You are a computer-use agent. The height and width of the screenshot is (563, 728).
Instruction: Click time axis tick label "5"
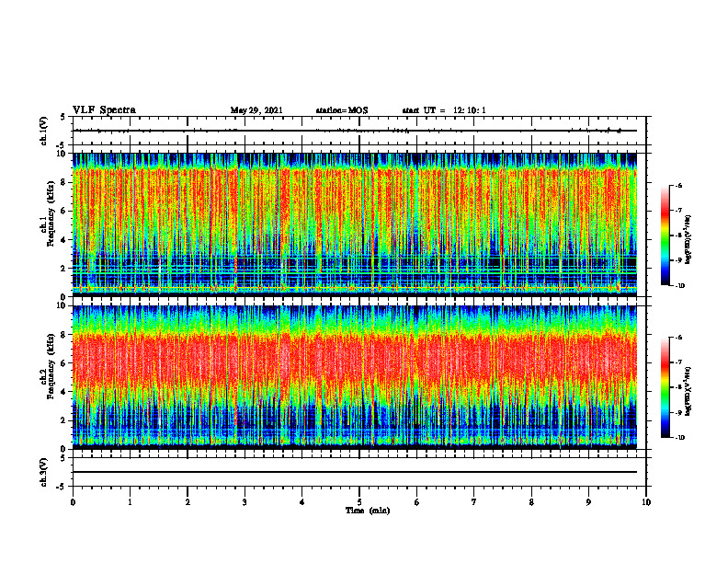[359, 502]
